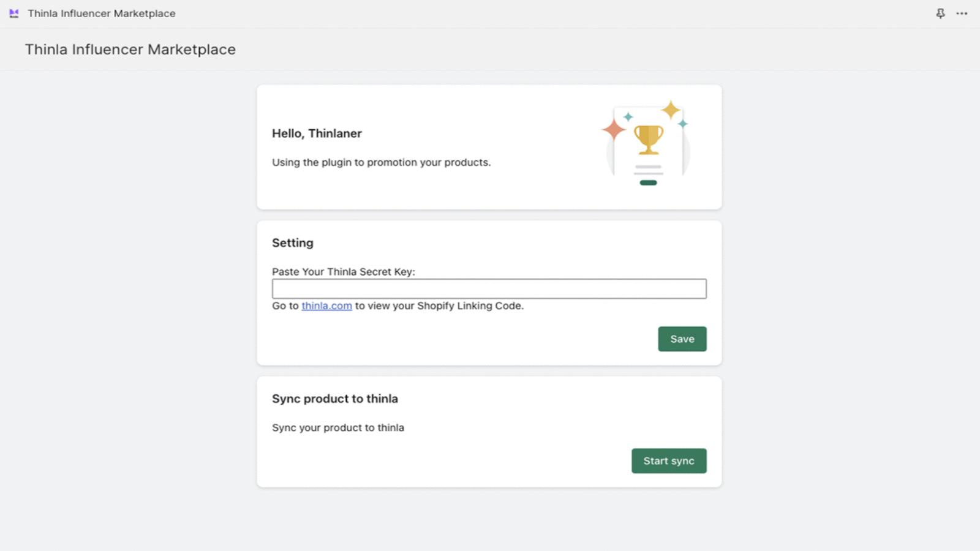Click the trophy icon in the welcome illustration
This screenshot has width=980, height=551.
click(648, 140)
